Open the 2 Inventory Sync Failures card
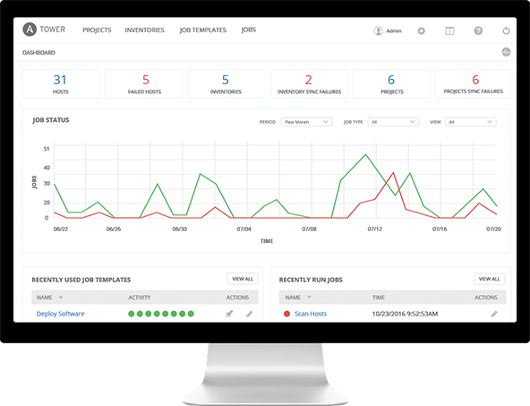Viewport: 530px width, 406px height. coord(309,83)
